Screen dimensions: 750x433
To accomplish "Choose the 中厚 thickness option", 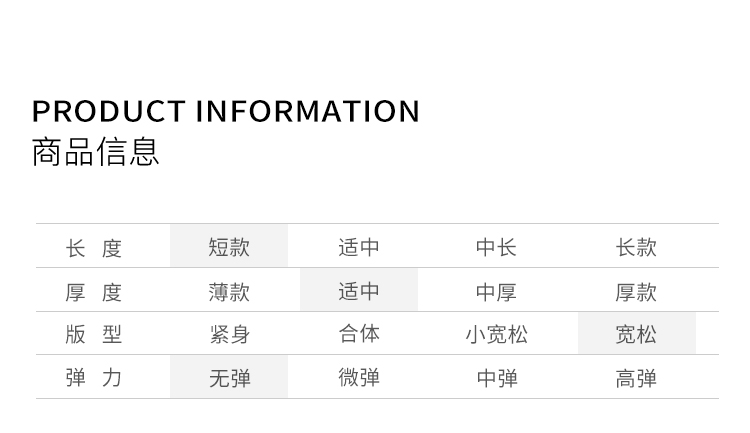I will (496, 291).
